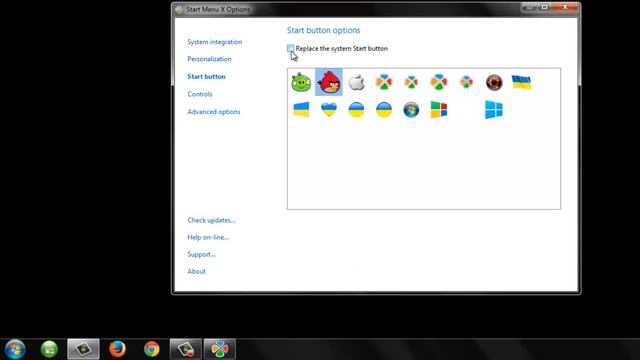Select the waving Ukraine flag icon

pos(521,82)
